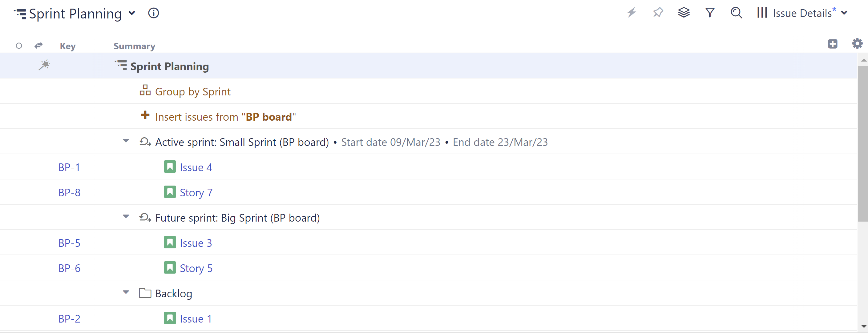Click the pin highlighted items icon
This screenshot has height=333, width=868.
[x=658, y=13]
